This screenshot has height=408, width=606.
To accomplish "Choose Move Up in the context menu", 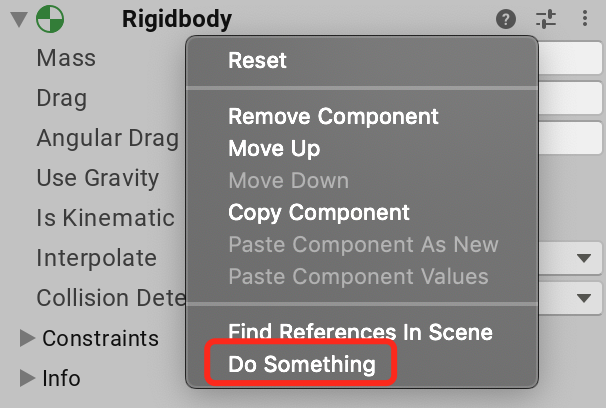I will [x=274, y=149].
